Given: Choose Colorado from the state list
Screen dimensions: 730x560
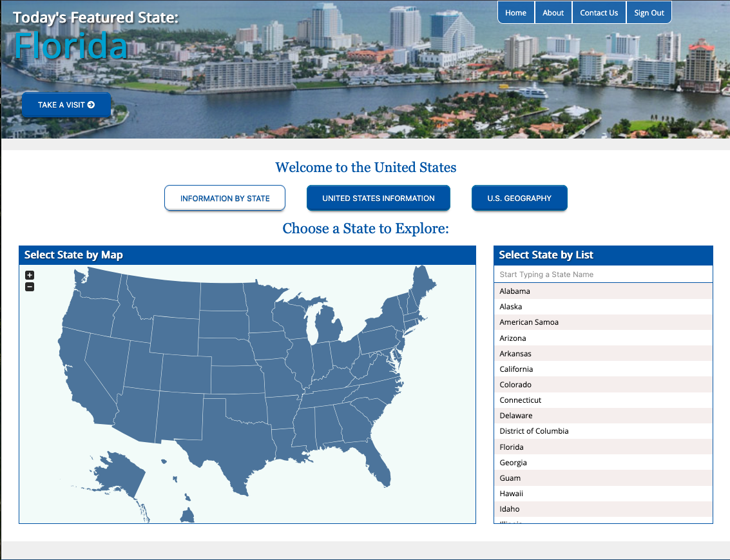Looking at the screenshot, I should tap(603, 385).
